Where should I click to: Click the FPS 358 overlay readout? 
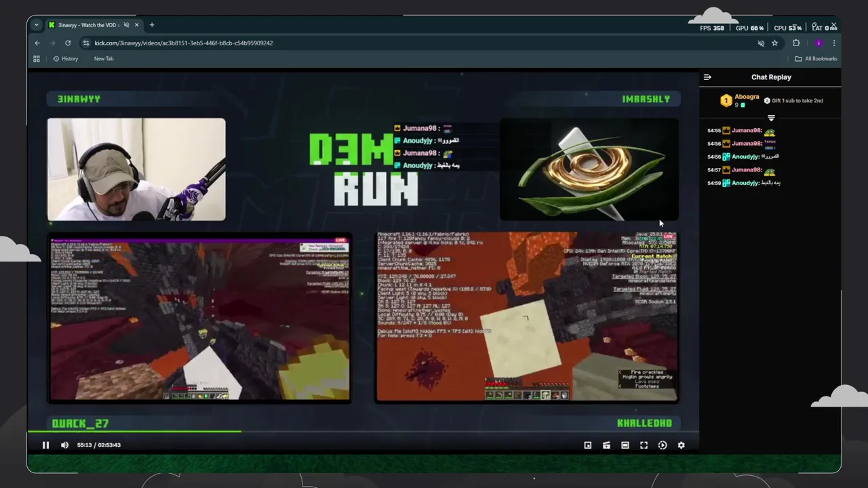[712, 28]
